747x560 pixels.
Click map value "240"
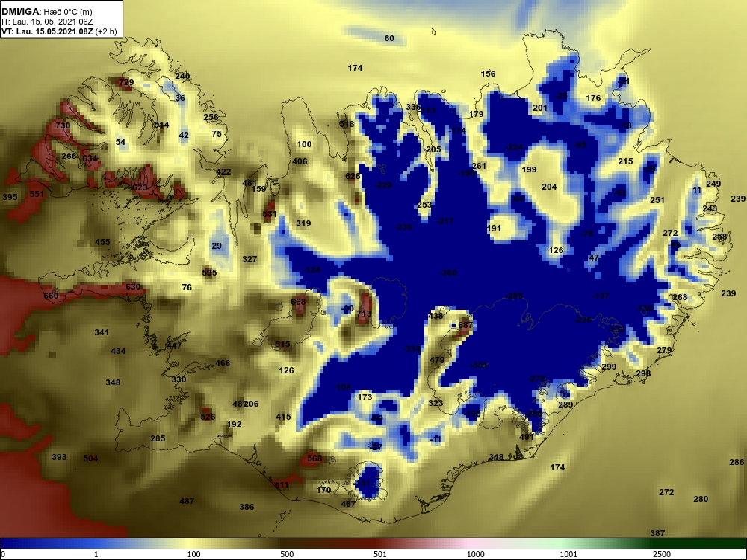pyautogui.click(x=182, y=76)
